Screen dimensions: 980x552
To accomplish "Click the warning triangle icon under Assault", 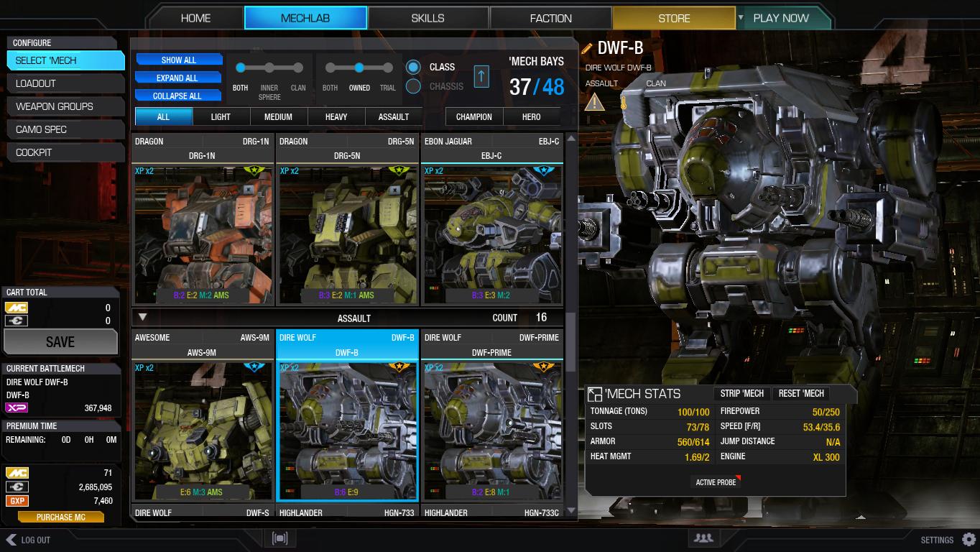I will coord(594,102).
